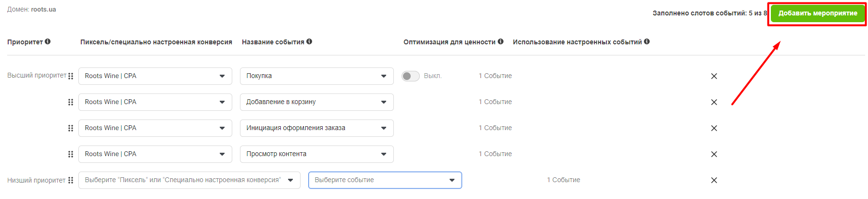Screen dimensions: 868x199
Task: Click drag handle of Просмотр контента row
Action: pos(71,154)
